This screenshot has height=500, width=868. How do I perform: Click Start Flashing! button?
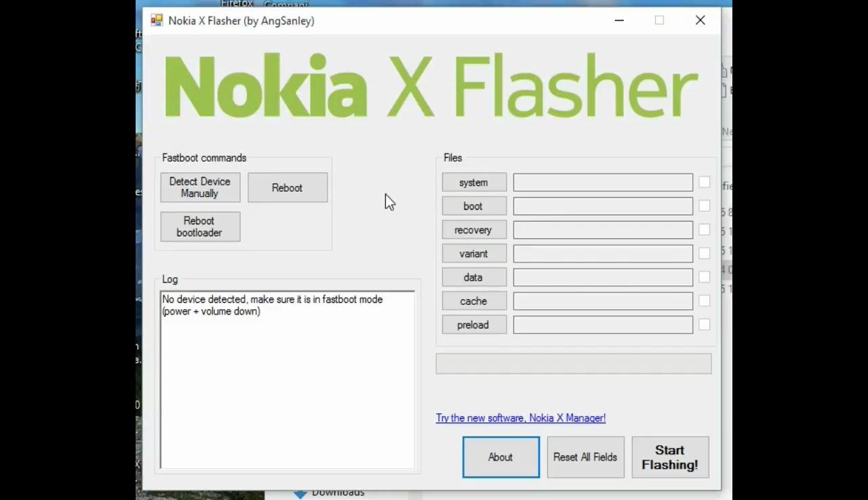pos(670,457)
